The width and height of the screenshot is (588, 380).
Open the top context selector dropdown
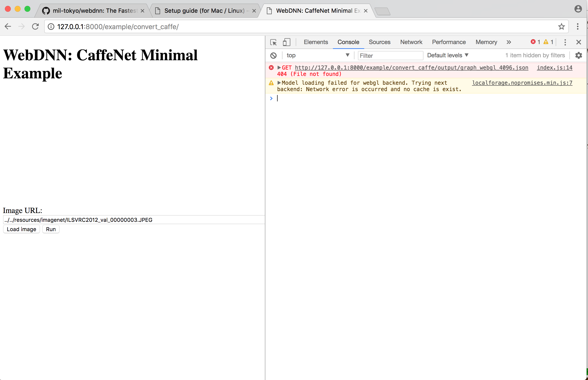point(318,55)
